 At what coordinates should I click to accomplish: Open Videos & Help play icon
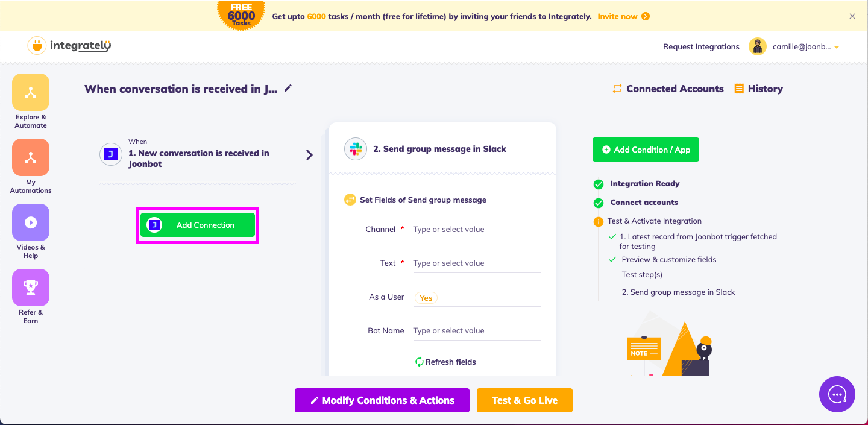(31, 222)
